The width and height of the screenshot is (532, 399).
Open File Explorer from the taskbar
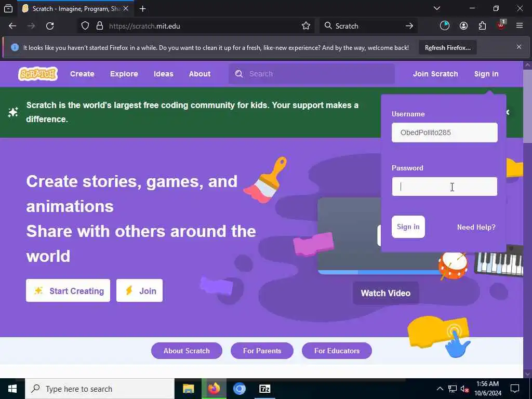tap(188, 389)
